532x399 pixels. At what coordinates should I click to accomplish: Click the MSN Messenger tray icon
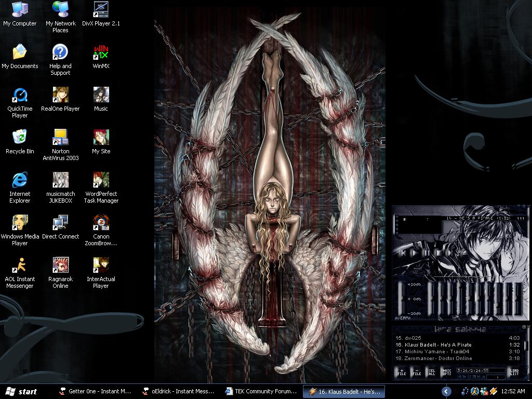484,391
